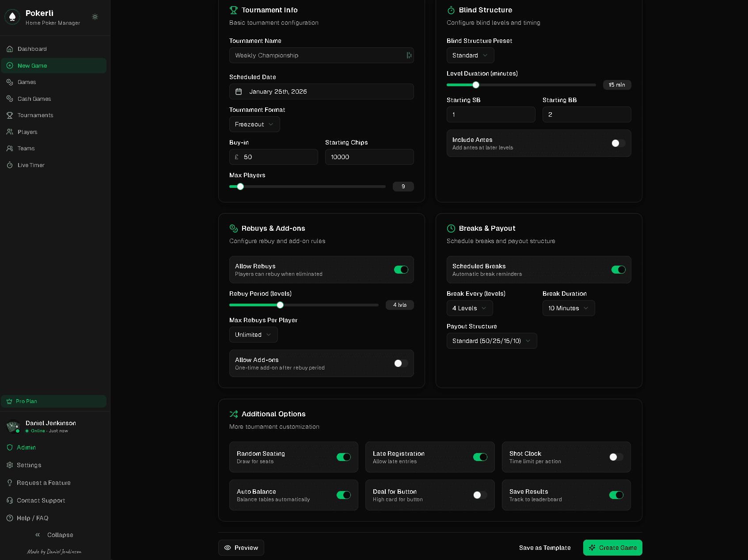748x560 pixels.
Task: Click the Help / FAQ question mark icon
Action: (10, 518)
